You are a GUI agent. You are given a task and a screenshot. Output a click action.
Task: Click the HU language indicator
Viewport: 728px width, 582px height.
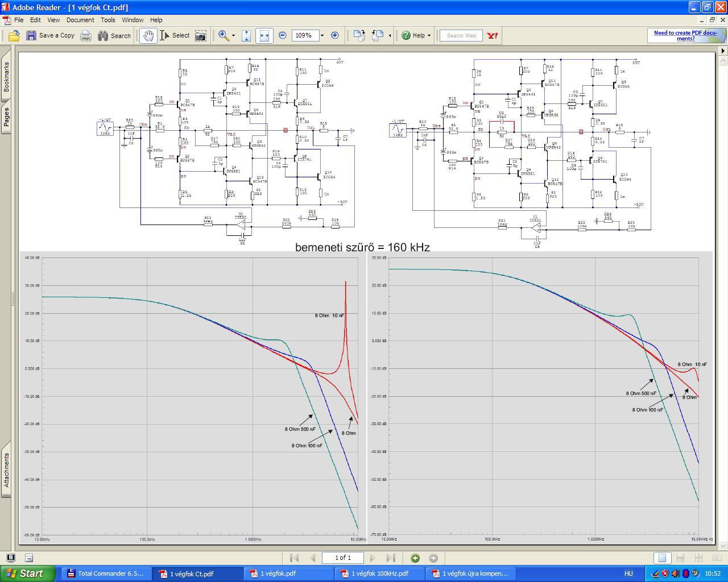628,573
